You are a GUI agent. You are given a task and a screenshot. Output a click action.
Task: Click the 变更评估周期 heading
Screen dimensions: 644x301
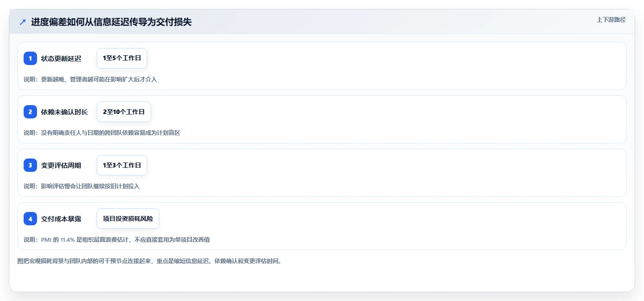(61, 165)
